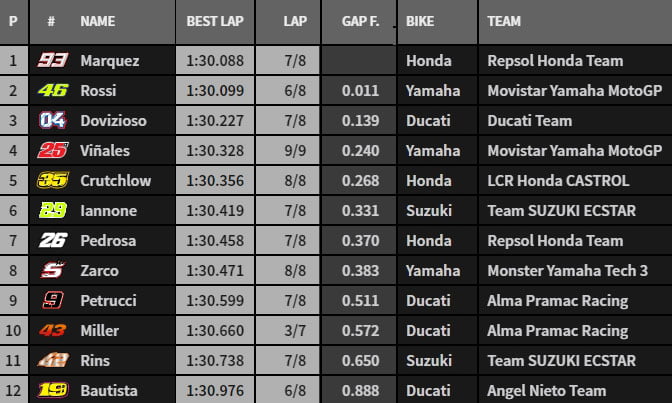Select Dovizioso's 04 rider number icon
This screenshot has height=403, width=672.
click(x=51, y=120)
